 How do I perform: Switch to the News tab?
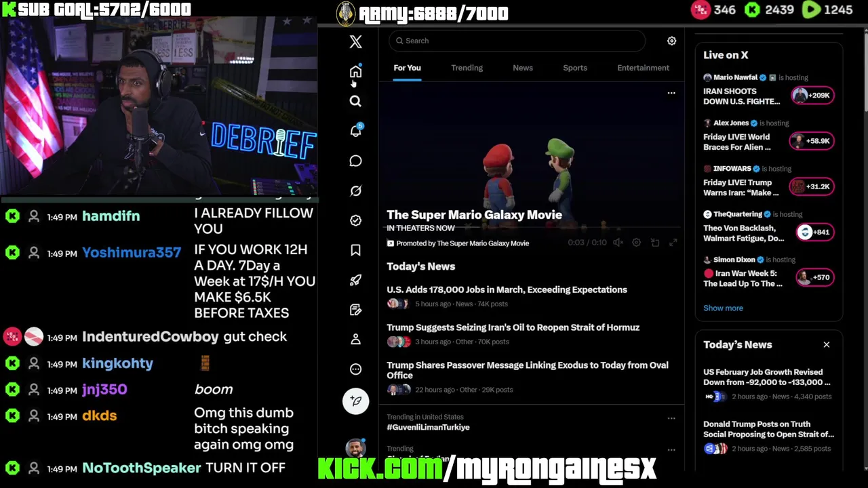pyautogui.click(x=523, y=68)
